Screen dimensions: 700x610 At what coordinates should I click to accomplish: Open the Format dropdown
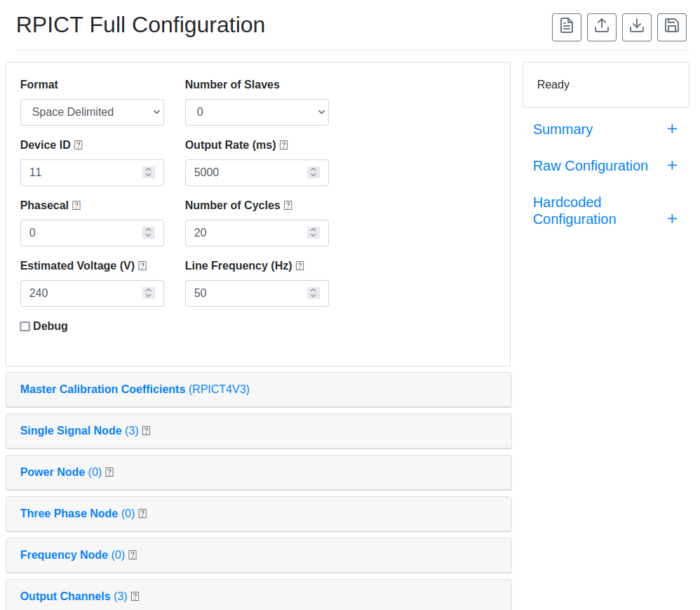(x=92, y=112)
